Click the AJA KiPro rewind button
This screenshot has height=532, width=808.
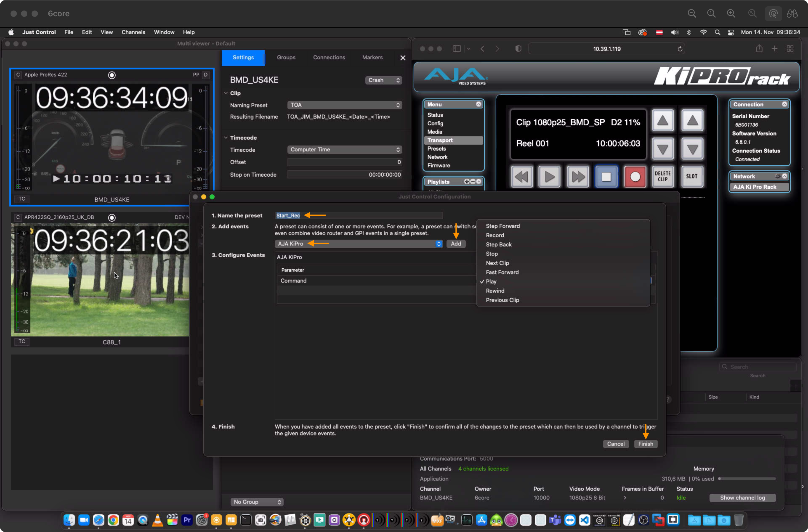[522, 176]
